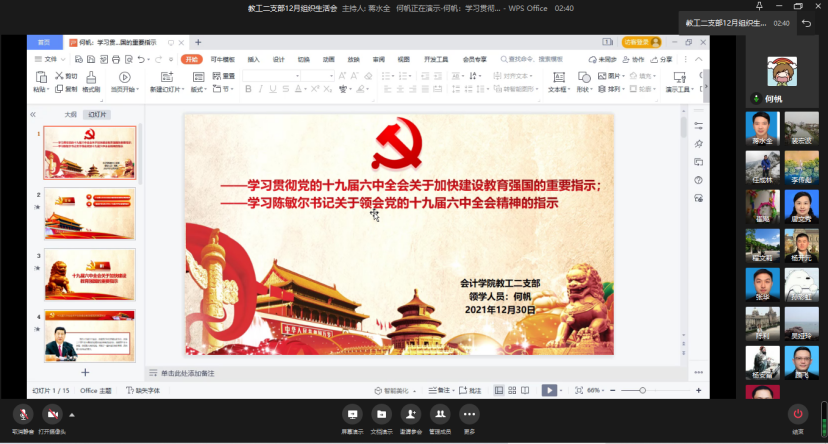Click the 访客登录 login button
Viewport: 828px width, 444px height.
[x=636, y=43]
